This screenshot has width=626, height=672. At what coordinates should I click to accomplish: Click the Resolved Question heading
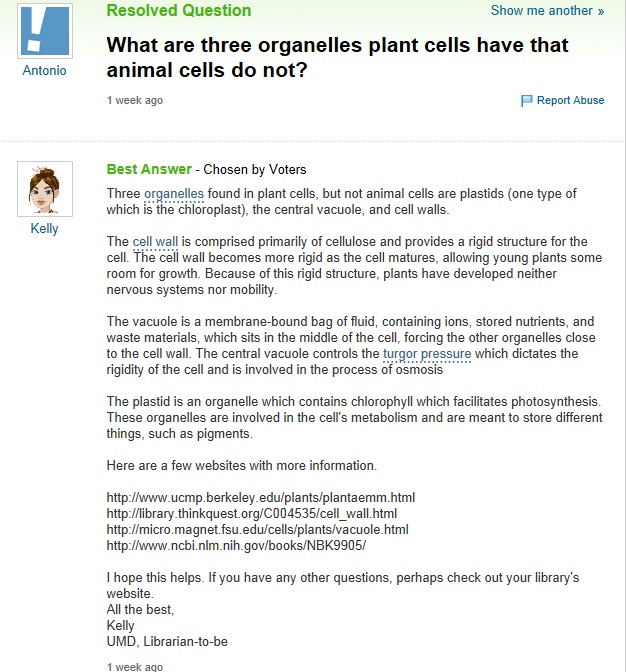pos(179,10)
